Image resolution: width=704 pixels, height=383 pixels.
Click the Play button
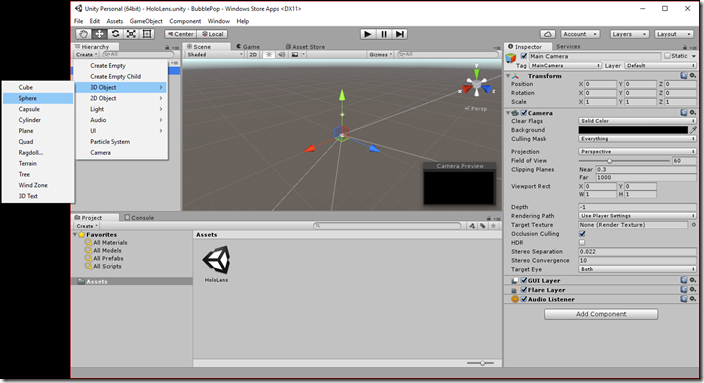tap(368, 34)
